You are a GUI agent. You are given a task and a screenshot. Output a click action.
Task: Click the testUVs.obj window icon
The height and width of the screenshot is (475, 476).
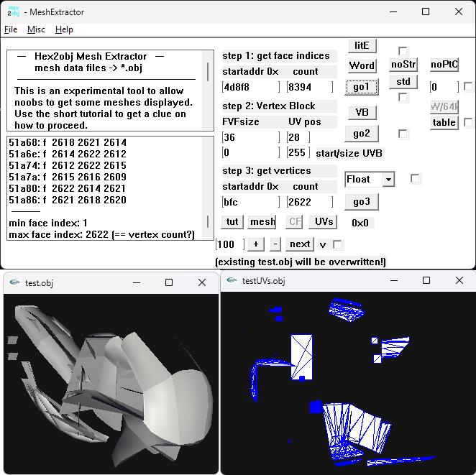232,280
